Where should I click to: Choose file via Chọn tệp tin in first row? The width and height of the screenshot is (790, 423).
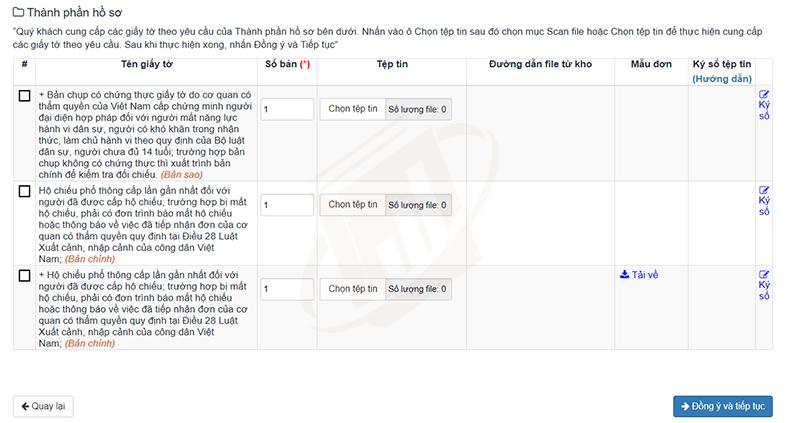pos(353,109)
